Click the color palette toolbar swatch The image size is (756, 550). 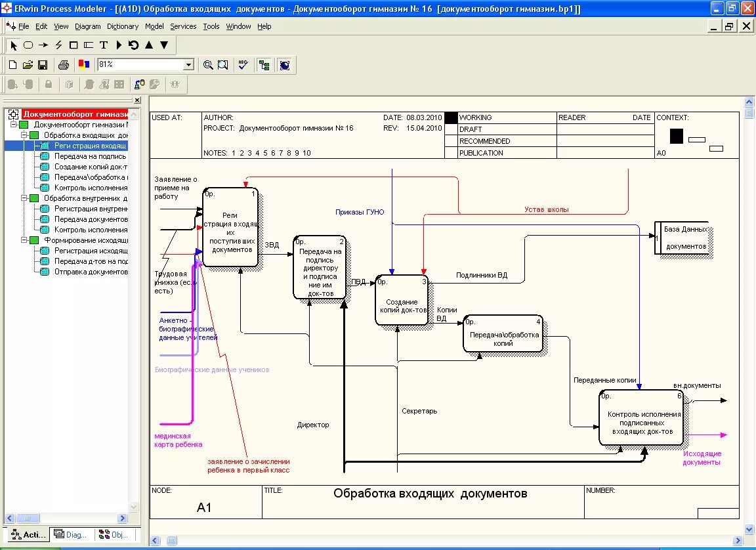[x=84, y=64]
